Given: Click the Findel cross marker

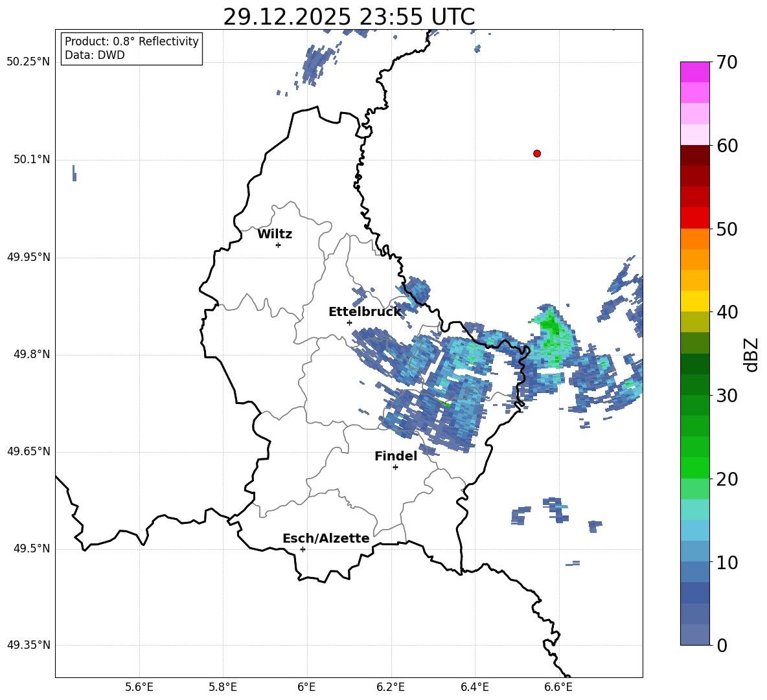Looking at the screenshot, I should (395, 468).
